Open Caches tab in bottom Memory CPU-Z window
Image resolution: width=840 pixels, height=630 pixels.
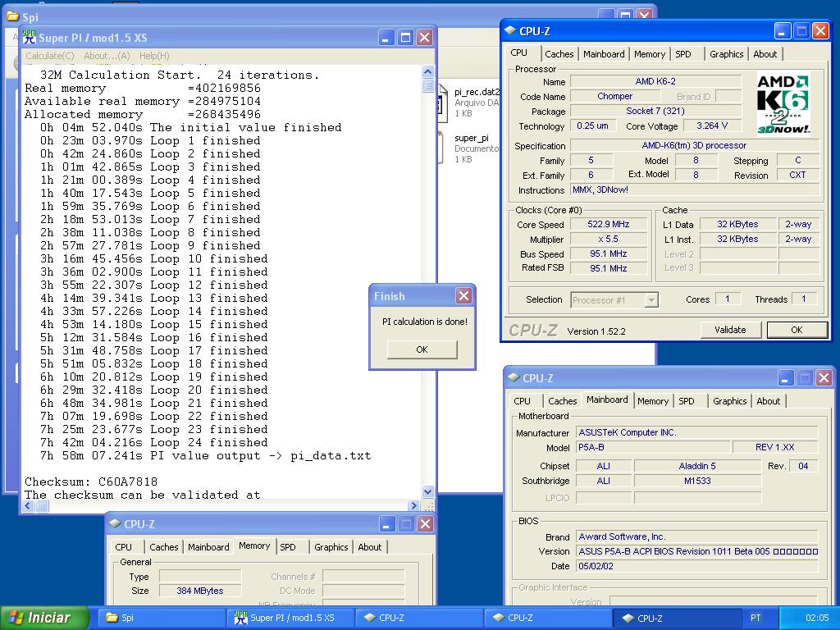point(163,547)
